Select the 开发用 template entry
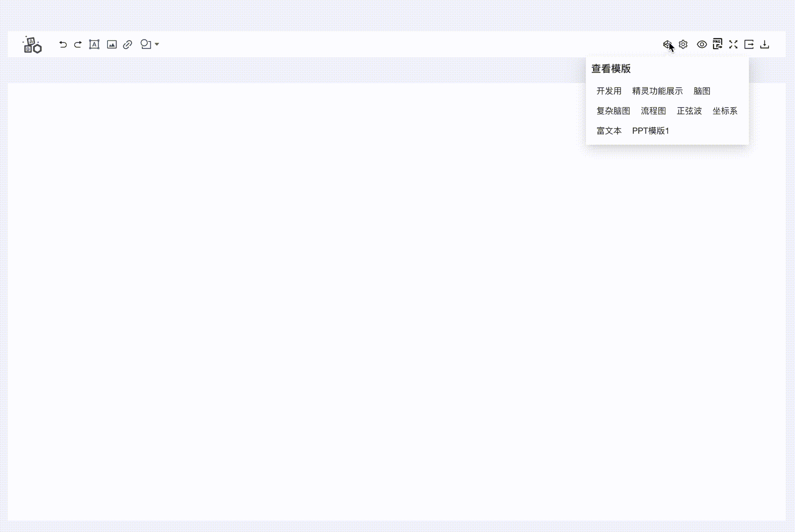This screenshot has height=532, width=795. pyautogui.click(x=609, y=91)
